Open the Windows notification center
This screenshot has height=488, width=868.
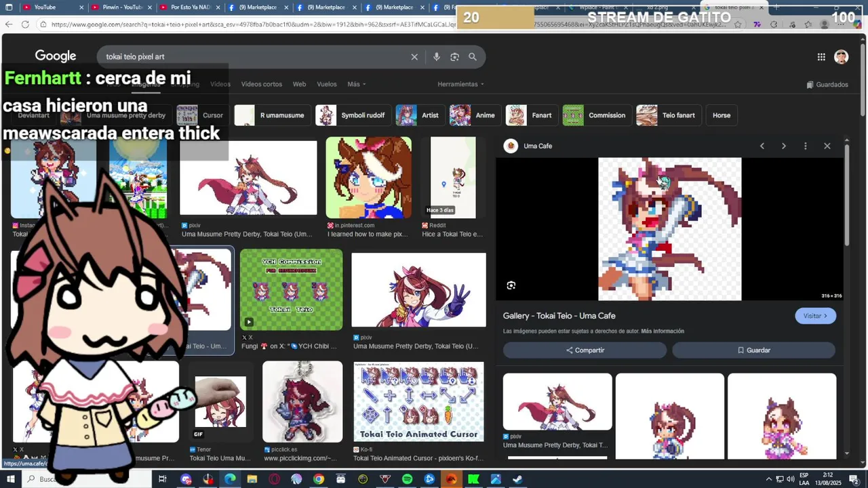[x=854, y=479]
